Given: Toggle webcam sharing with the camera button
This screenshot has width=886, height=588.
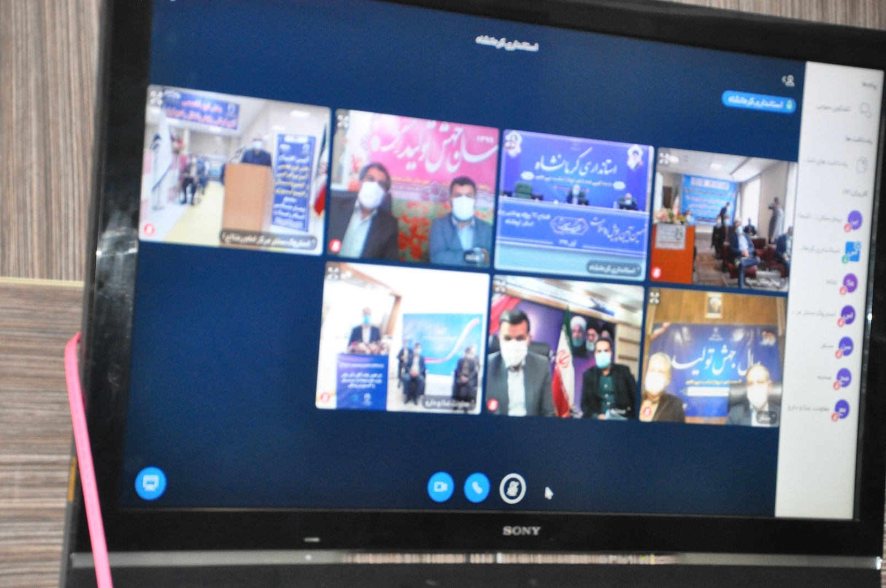Looking at the screenshot, I should 440,487.
